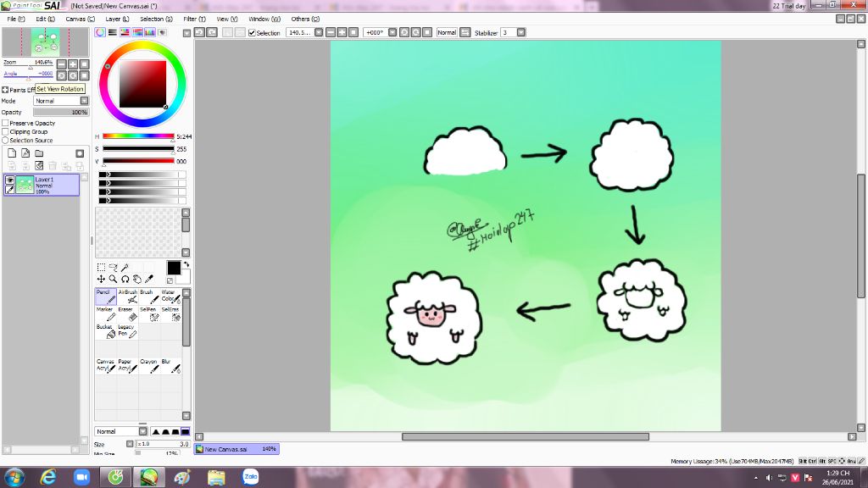
Task: Select the AirBrush tool
Action: pos(127,297)
